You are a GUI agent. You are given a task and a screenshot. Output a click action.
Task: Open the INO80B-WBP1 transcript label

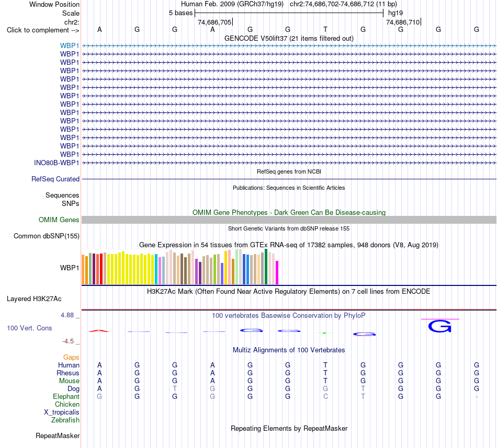[57, 163]
